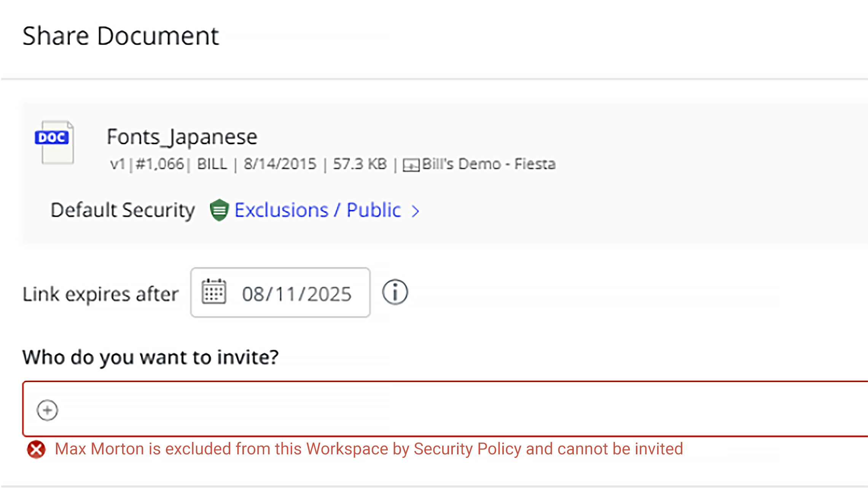This screenshot has width=868, height=497.
Task: Click the workspace icon before Bill's Demo - Fiesta
Action: click(x=411, y=164)
